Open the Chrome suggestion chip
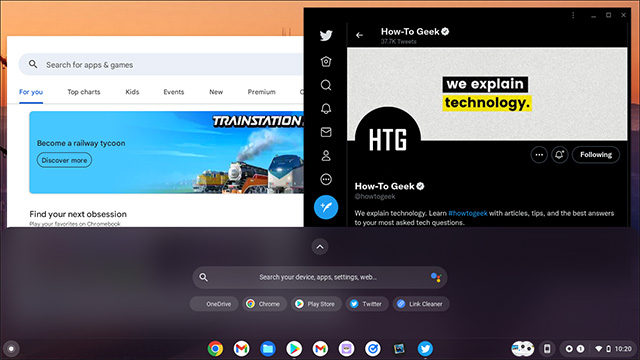This screenshot has height=360, width=640. point(264,304)
